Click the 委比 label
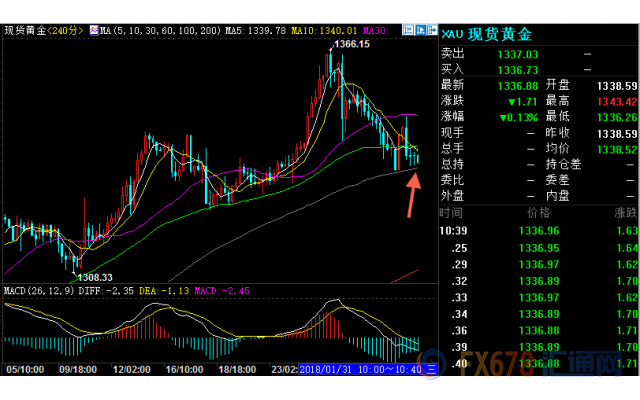The width and height of the screenshot is (640, 400). (452, 180)
